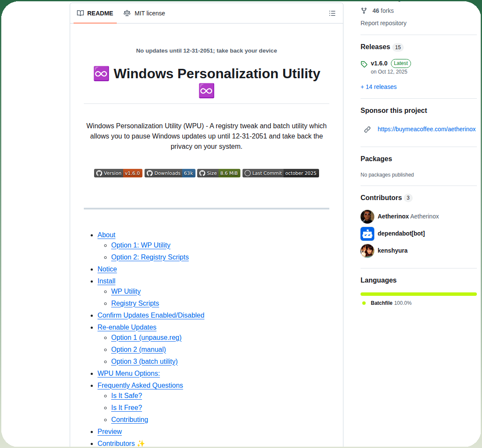
Task: Open kenshyura profile name link
Action: (393, 251)
